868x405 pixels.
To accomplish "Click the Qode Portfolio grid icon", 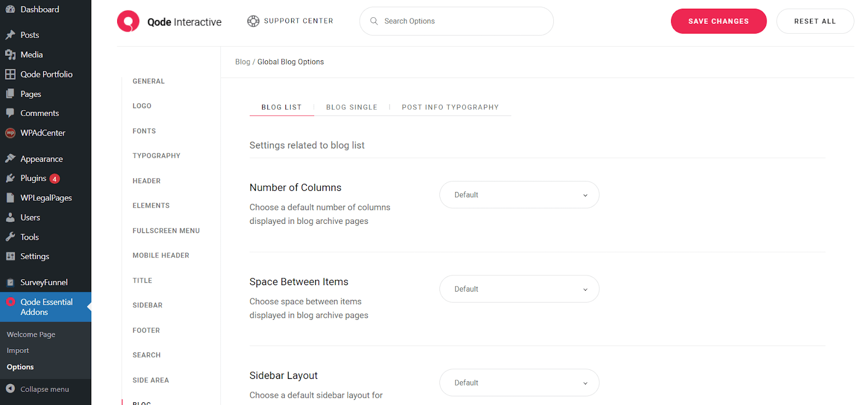I will (x=10, y=74).
